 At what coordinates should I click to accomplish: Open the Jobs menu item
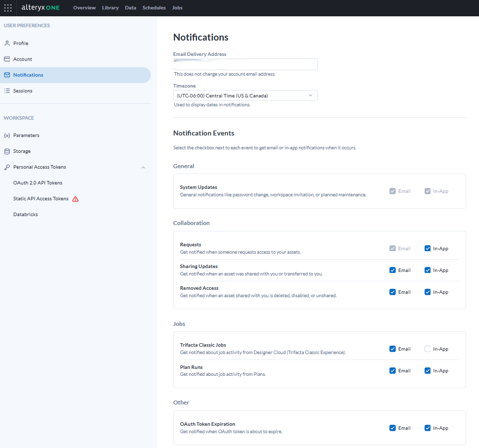[177, 8]
